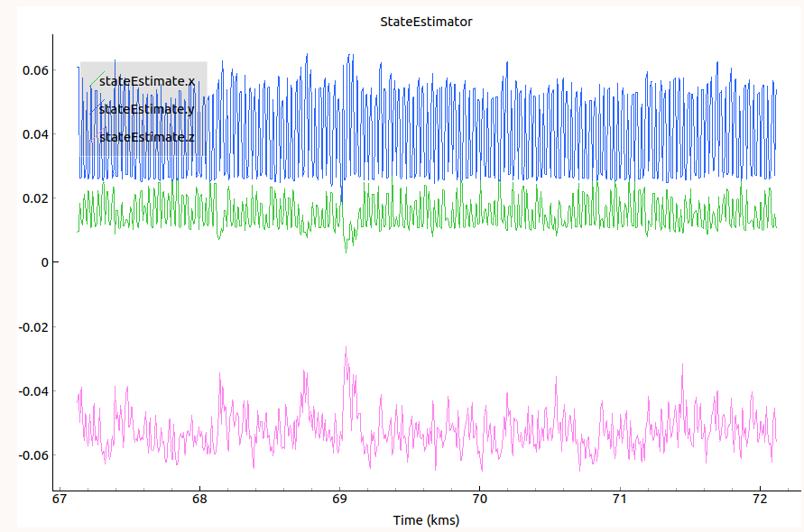Click the green stateEstimate.x legend line sample

[x=91, y=81]
